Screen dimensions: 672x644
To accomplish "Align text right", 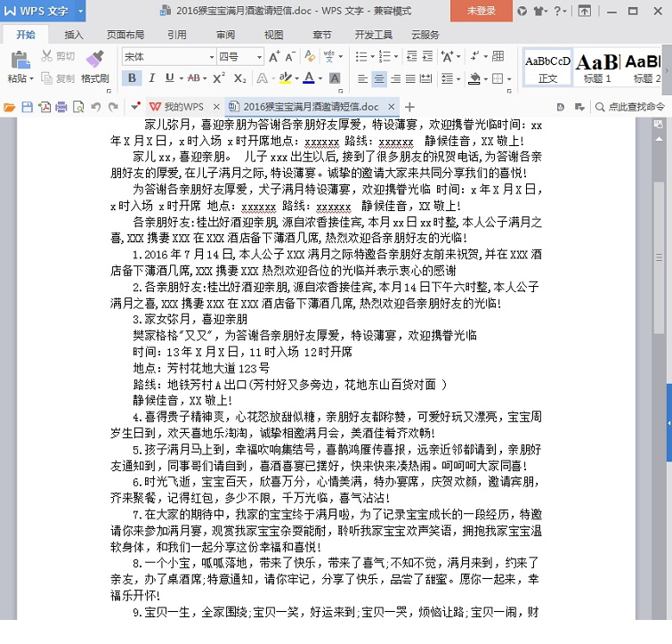I will pos(395,79).
